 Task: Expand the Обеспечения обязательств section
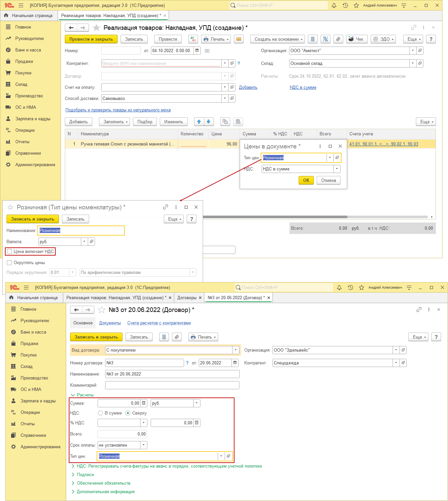click(x=101, y=483)
